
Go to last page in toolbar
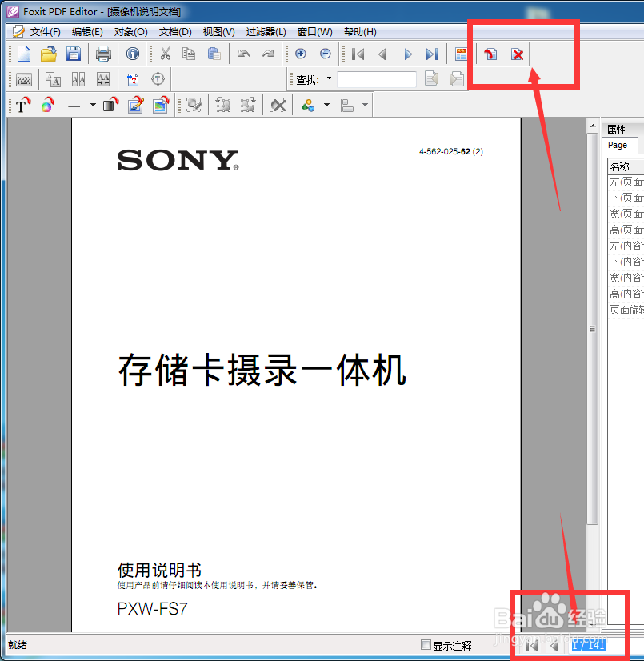(x=433, y=54)
